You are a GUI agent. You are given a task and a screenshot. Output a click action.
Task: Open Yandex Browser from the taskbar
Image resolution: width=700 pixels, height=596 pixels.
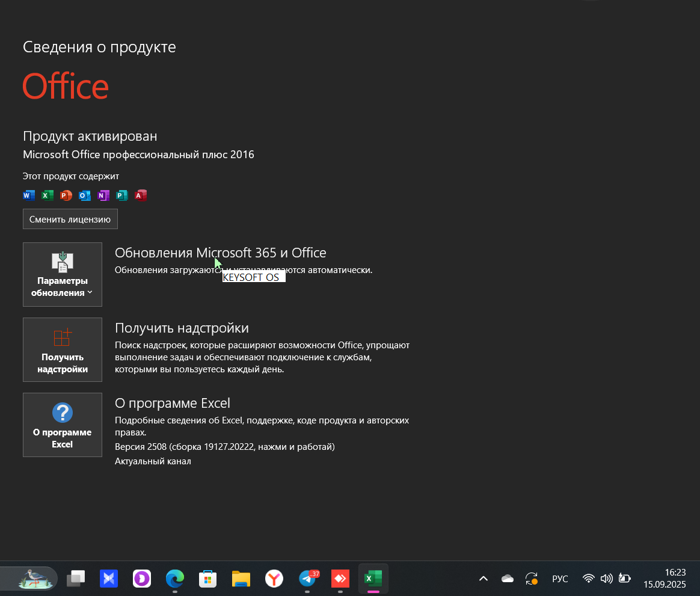tap(274, 579)
